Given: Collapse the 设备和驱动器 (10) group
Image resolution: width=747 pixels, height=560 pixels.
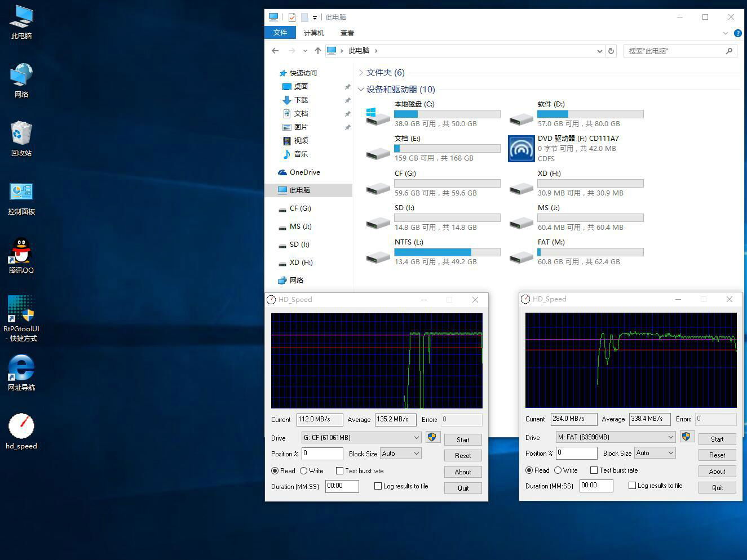Looking at the screenshot, I should 361,90.
